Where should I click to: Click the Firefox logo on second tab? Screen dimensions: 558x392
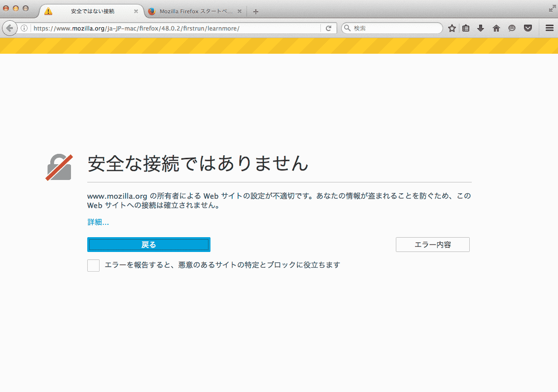tap(152, 11)
